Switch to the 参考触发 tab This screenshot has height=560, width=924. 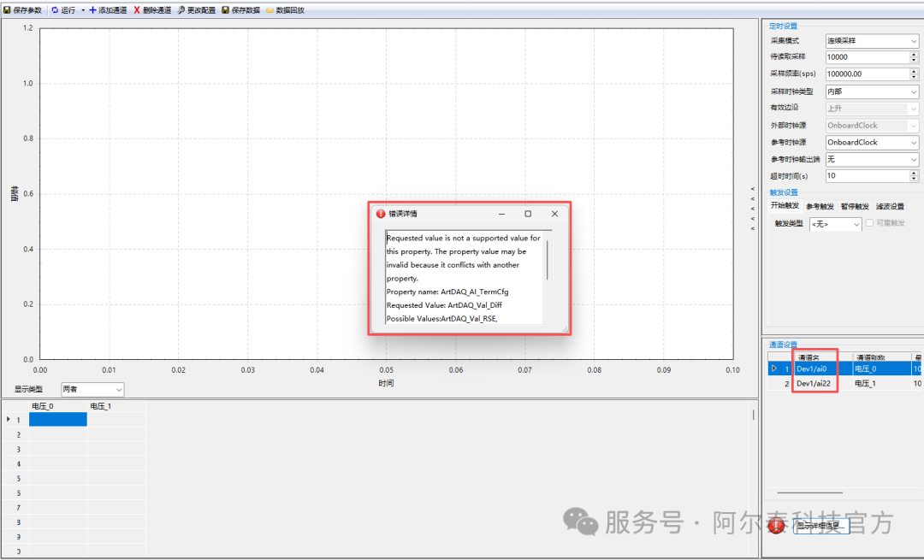tap(820, 206)
